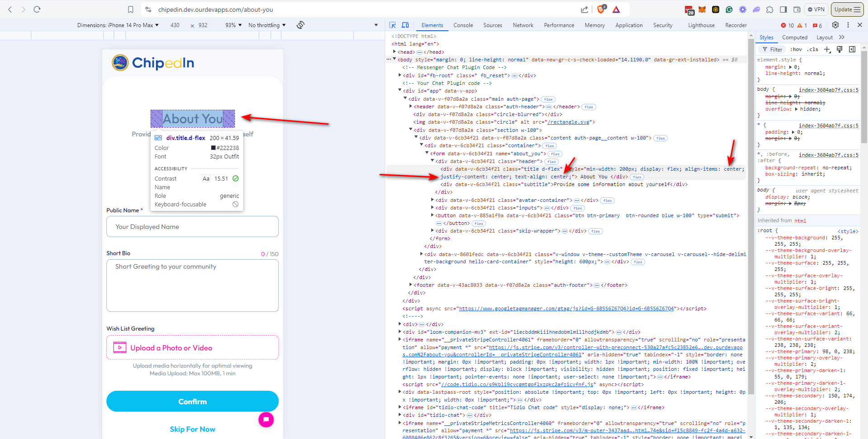Toggle the computed styles sidebar pane icon
Viewport: 868px width, 439px height.
point(852,49)
